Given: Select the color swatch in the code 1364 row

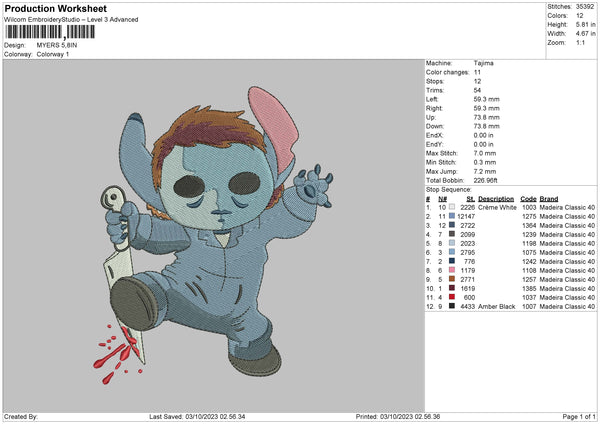Looking at the screenshot, I should (x=452, y=225).
